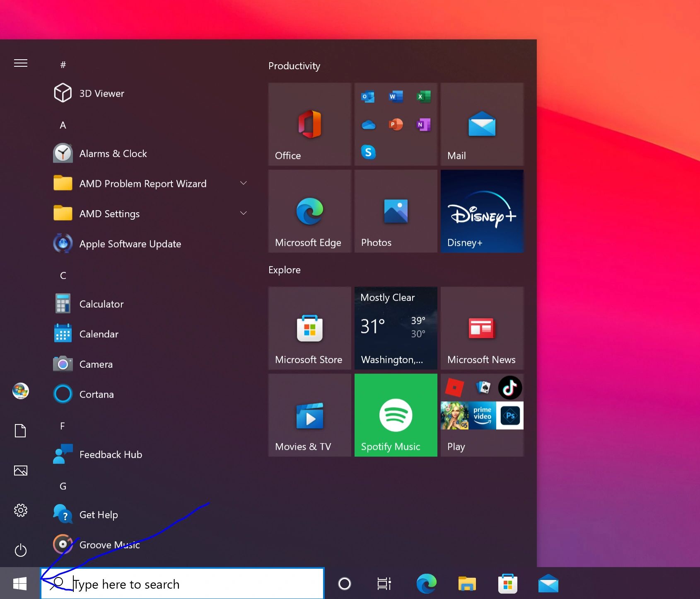Open File Explorer from the taskbar
The width and height of the screenshot is (700, 599).
pyautogui.click(x=467, y=584)
